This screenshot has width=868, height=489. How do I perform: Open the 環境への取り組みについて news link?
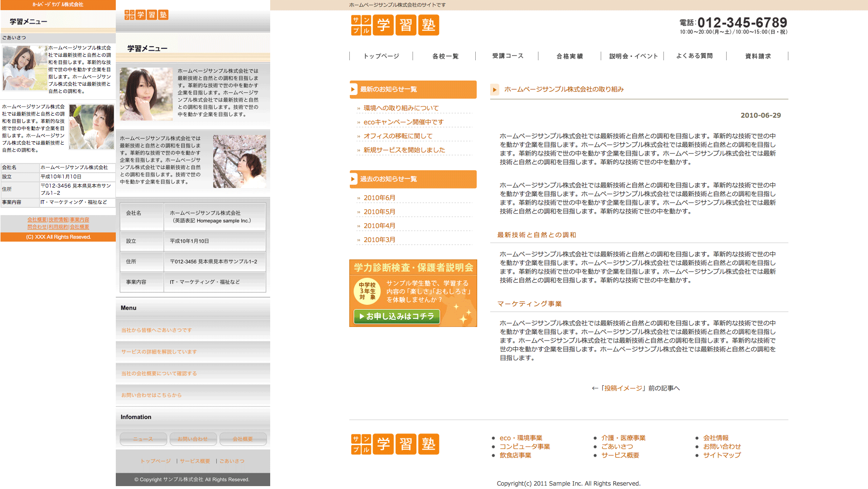pyautogui.click(x=401, y=108)
